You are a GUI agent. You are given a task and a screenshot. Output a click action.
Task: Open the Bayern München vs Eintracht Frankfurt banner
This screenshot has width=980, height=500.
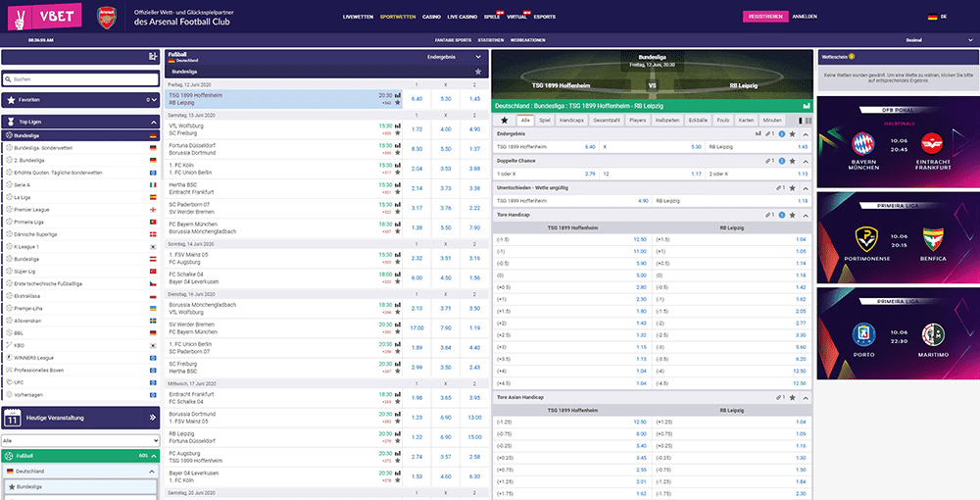click(898, 142)
